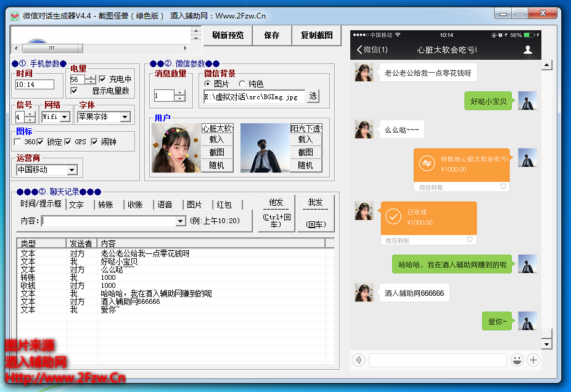Click the chat preview scrollbar down arrow
The width and height of the screenshot is (571, 392).
546,344
